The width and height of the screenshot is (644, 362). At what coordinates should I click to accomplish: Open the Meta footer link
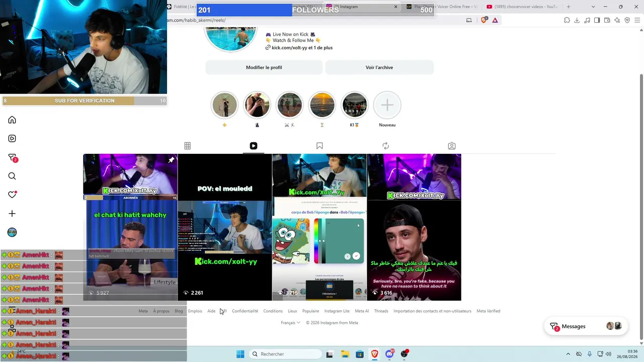(143, 311)
